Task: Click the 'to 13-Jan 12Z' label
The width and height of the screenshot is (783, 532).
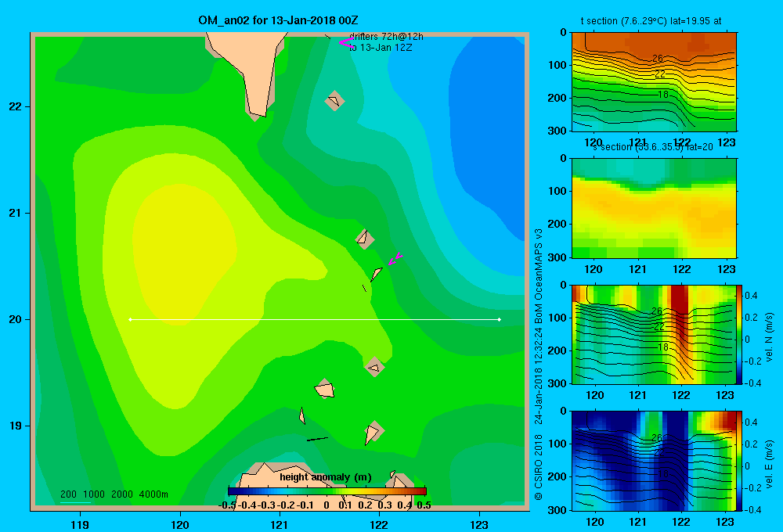Action: tap(381, 48)
